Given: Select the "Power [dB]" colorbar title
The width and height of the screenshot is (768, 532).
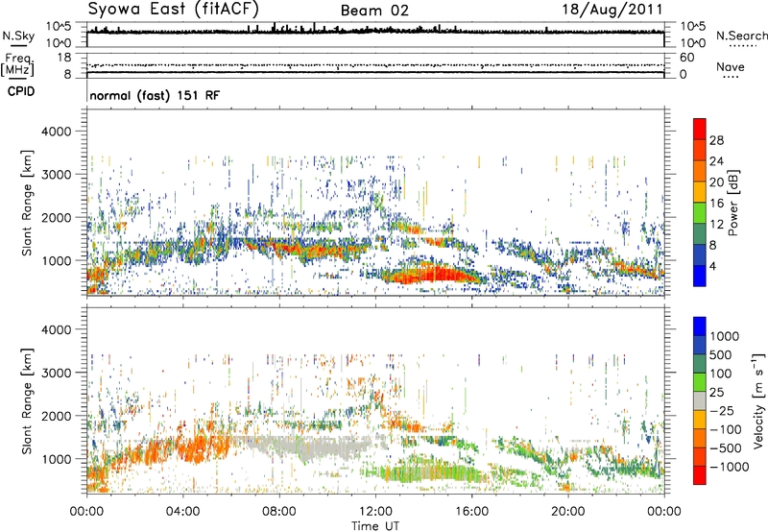Looking at the screenshot, I should point(732,204).
